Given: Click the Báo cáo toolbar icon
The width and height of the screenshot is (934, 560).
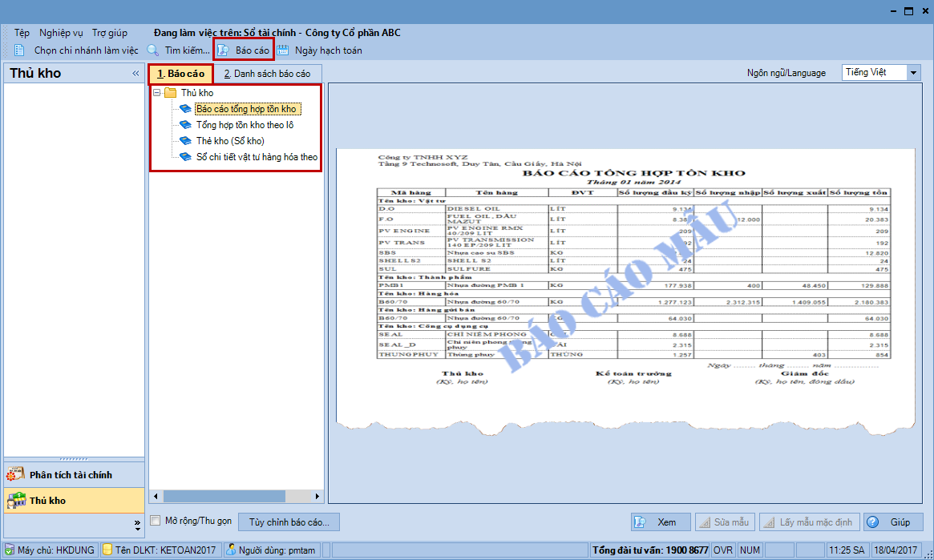Looking at the screenshot, I should (224, 50).
